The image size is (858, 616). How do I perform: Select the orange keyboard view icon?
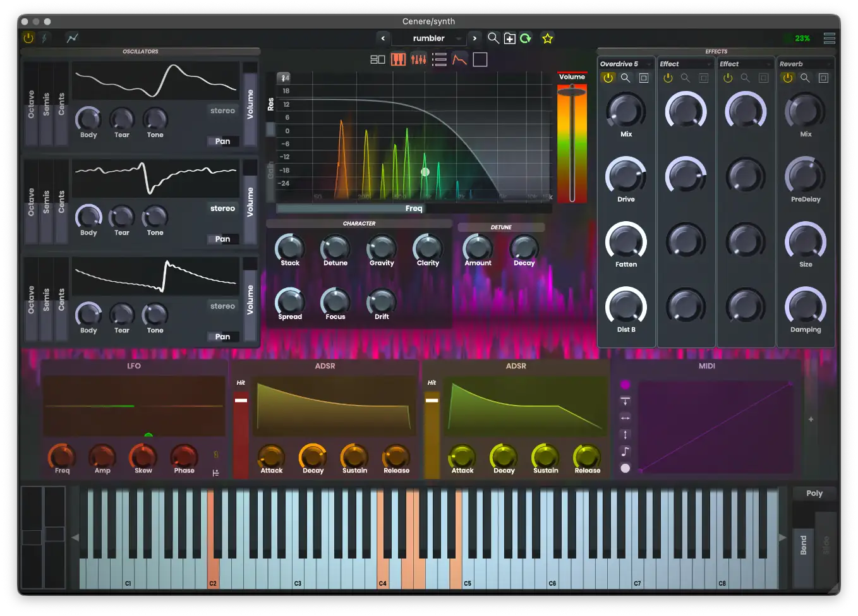[x=398, y=59]
